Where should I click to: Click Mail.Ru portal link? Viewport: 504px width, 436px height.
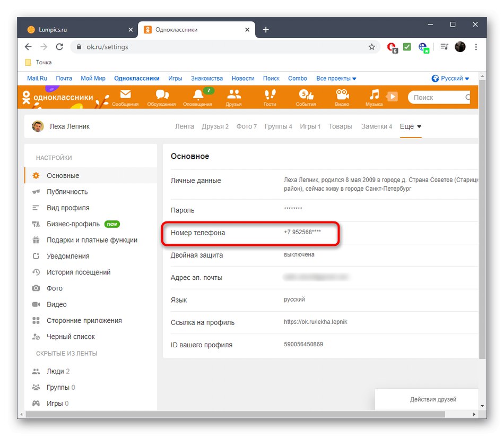coord(37,78)
